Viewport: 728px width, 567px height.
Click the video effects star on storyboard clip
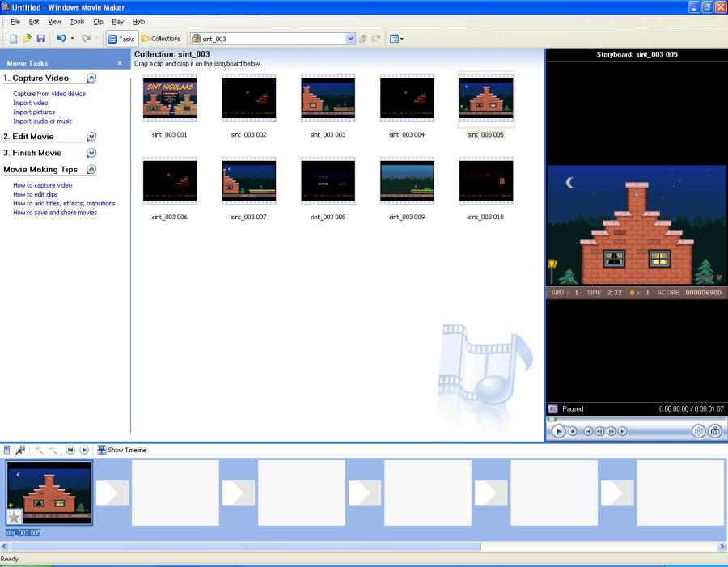(15, 516)
